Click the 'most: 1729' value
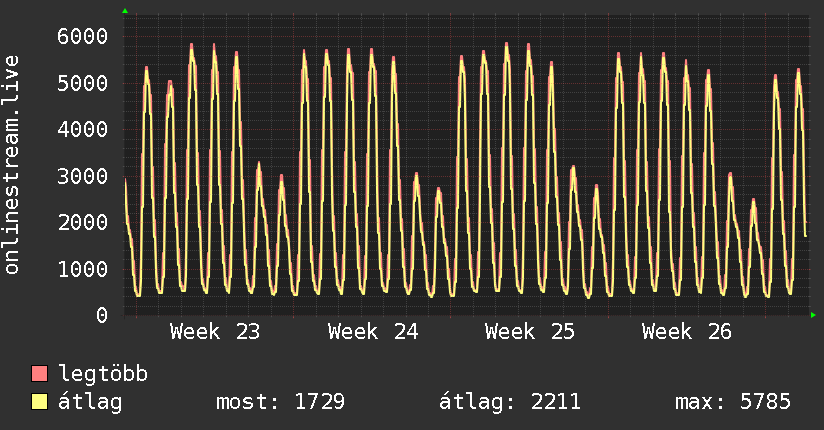This screenshot has width=824, height=430. pyautogui.click(x=281, y=402)
